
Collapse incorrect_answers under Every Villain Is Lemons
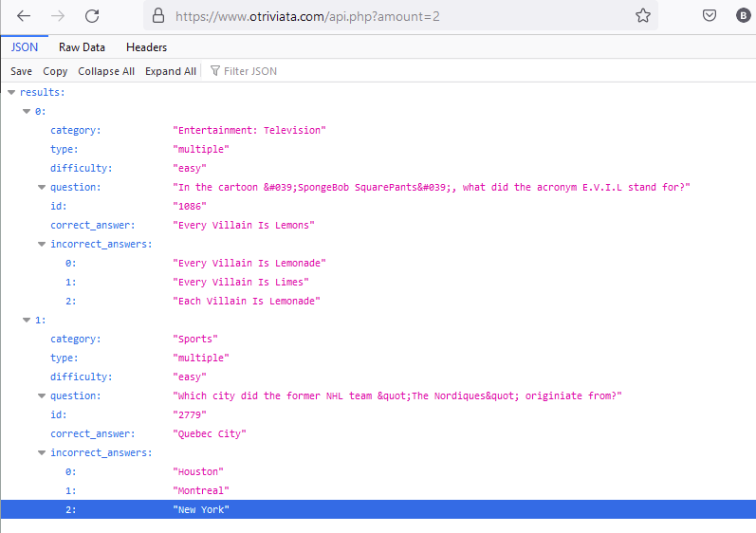[x=42, y=245]
